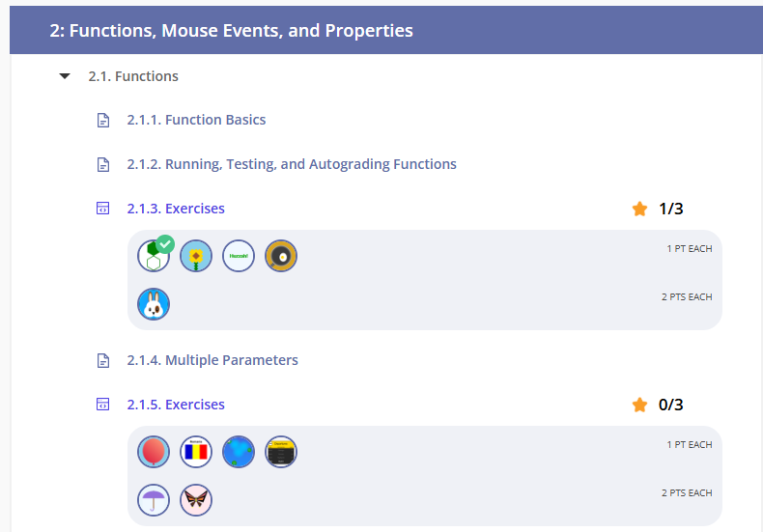Screen dimensions: 763x532
Task: Open the butterfly exercise icon
Action: (x=196, y=500)
